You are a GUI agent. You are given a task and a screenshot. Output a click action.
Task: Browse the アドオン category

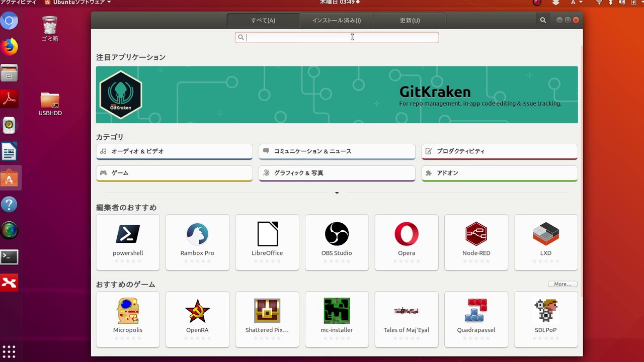tap(500, 173)
